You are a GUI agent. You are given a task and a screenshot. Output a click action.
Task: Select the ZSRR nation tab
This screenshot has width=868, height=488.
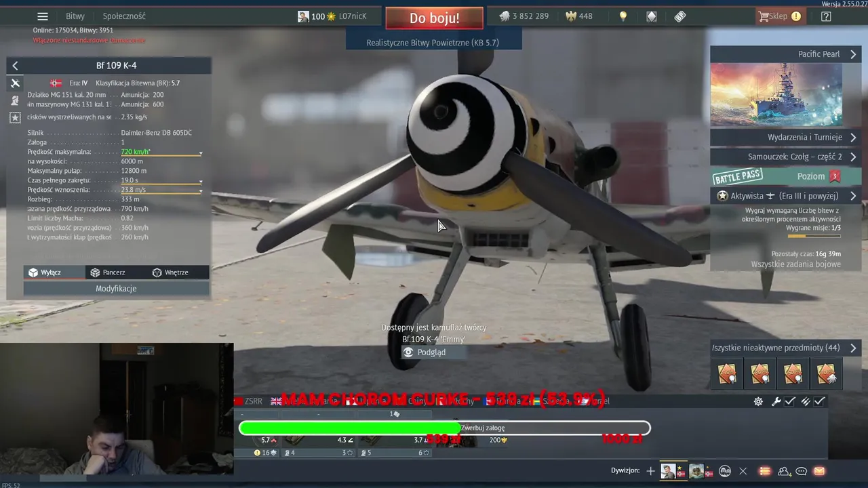pyautogui.click(x=248, y=401)
